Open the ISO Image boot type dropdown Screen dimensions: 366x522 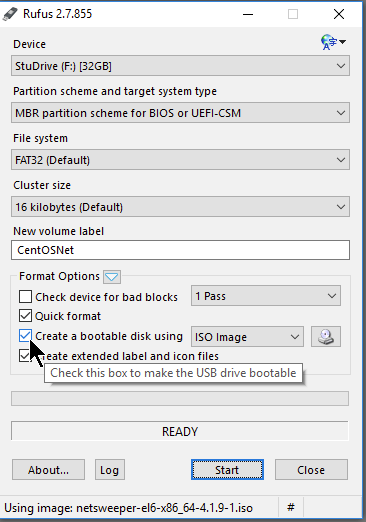pyautogui.click(x=247, y=337)
